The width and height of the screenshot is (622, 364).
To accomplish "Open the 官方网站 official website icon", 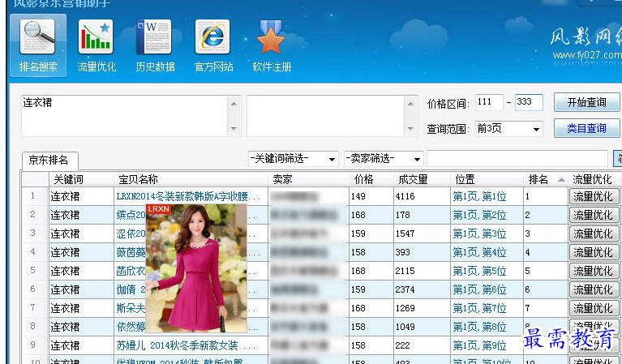I will tap(213, 46).
